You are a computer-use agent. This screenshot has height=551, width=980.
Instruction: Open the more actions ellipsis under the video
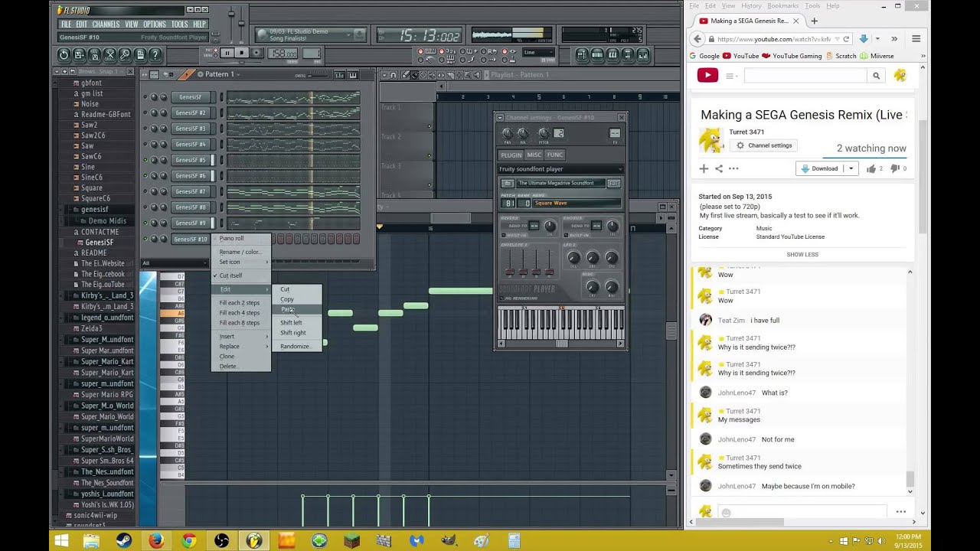(733, 168)
